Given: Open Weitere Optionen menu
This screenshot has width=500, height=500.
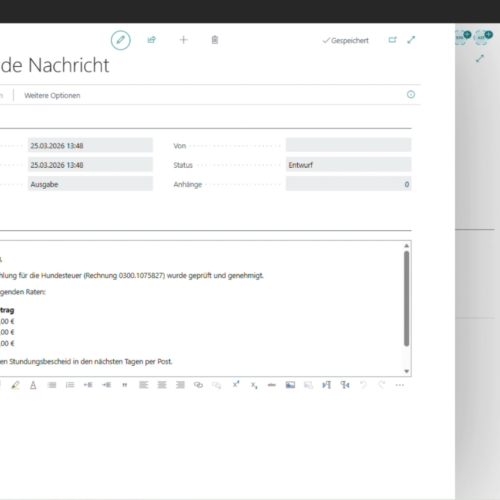Looking at the screenshot, I should click(x=52, y=96).
